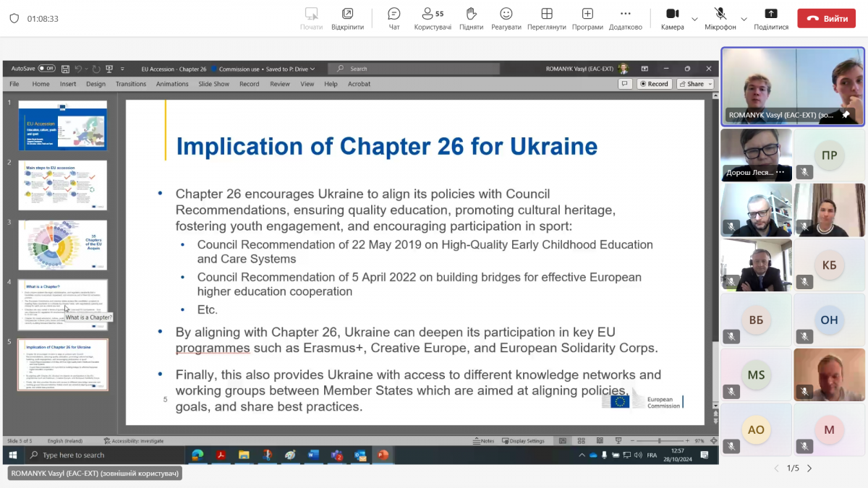Go to next participants page
The image size is (868, 488).
pyautogui.click(x=812, y=468)
